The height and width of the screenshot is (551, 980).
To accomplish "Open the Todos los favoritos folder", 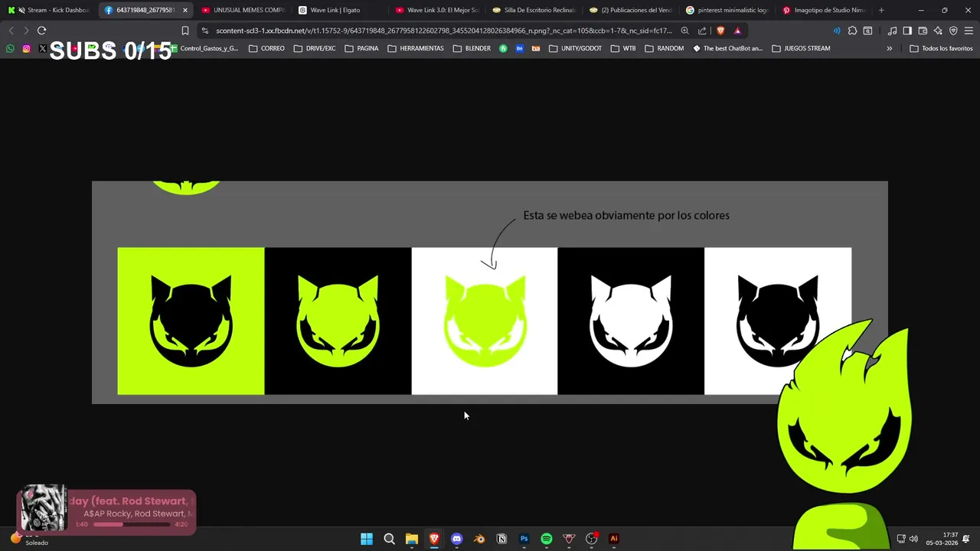I will [x=941, y=48].
